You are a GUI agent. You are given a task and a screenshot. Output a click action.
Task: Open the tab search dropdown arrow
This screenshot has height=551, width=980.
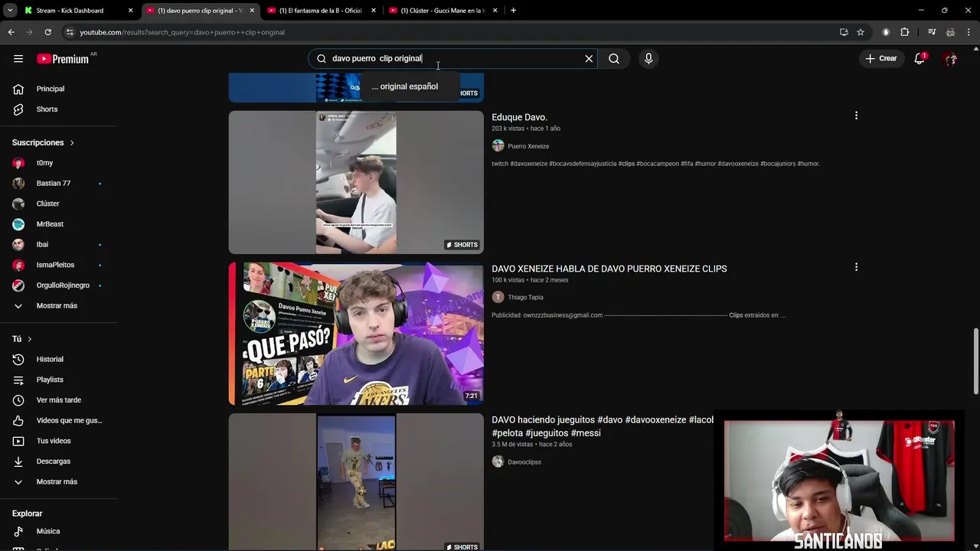coord(10,11)
